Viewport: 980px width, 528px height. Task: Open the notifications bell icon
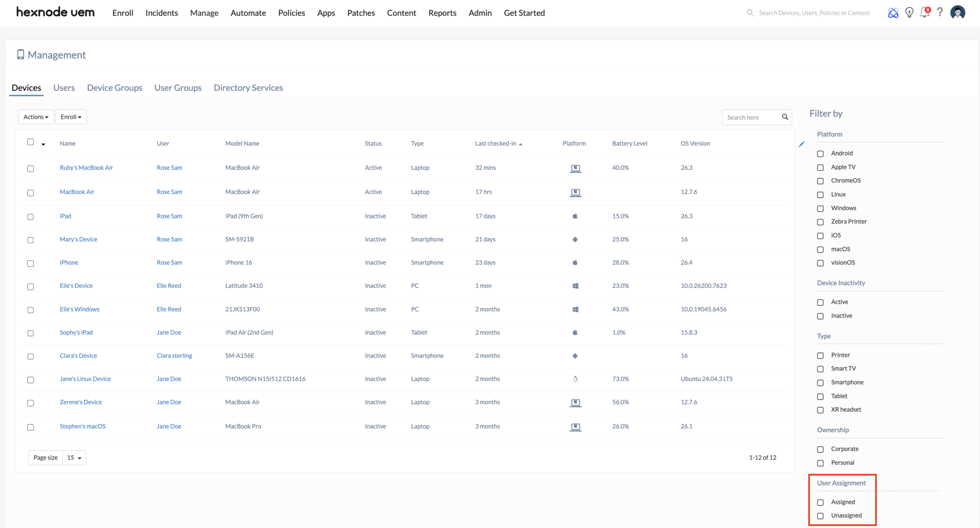pyautogui.click(x=924, y=13)
